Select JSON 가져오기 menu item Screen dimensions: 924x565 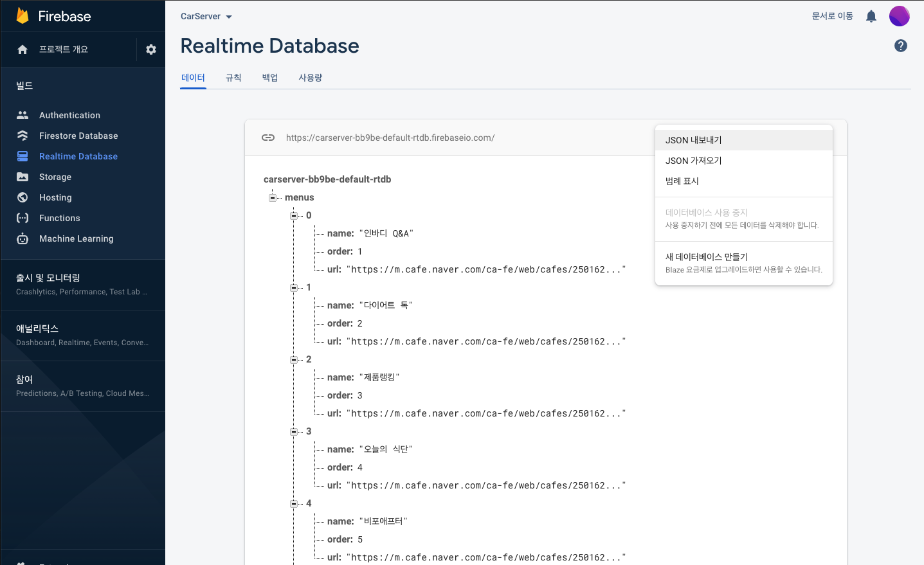pos(693,161)
